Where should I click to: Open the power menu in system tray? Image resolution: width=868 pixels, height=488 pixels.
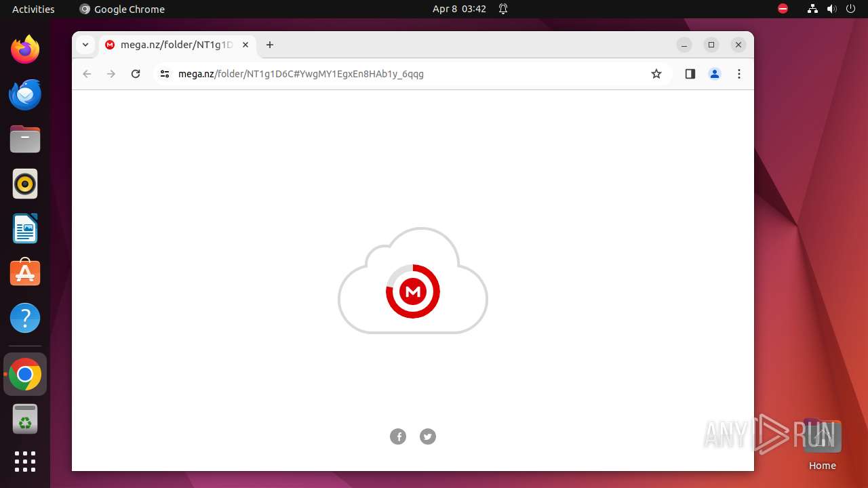tap(850, 9)
